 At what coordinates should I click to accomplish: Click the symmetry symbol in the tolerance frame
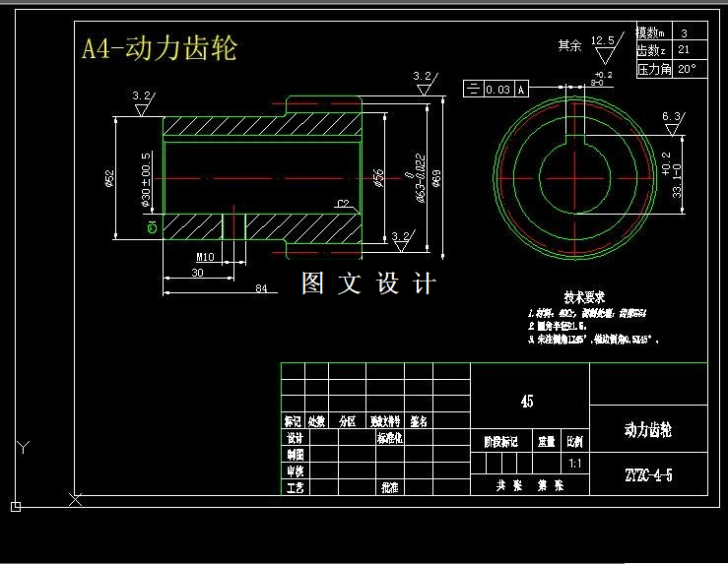(473, 89)
